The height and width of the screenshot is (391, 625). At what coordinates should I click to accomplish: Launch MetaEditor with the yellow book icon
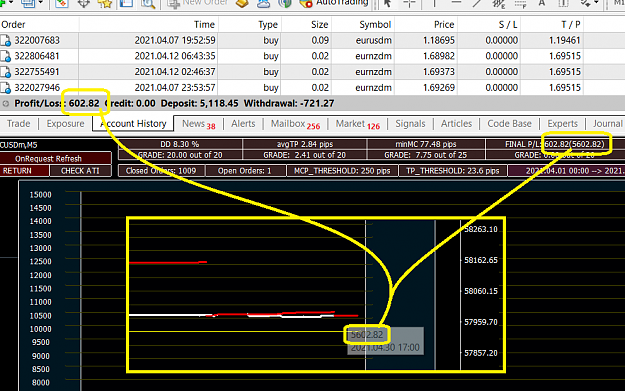pos(242,3)
